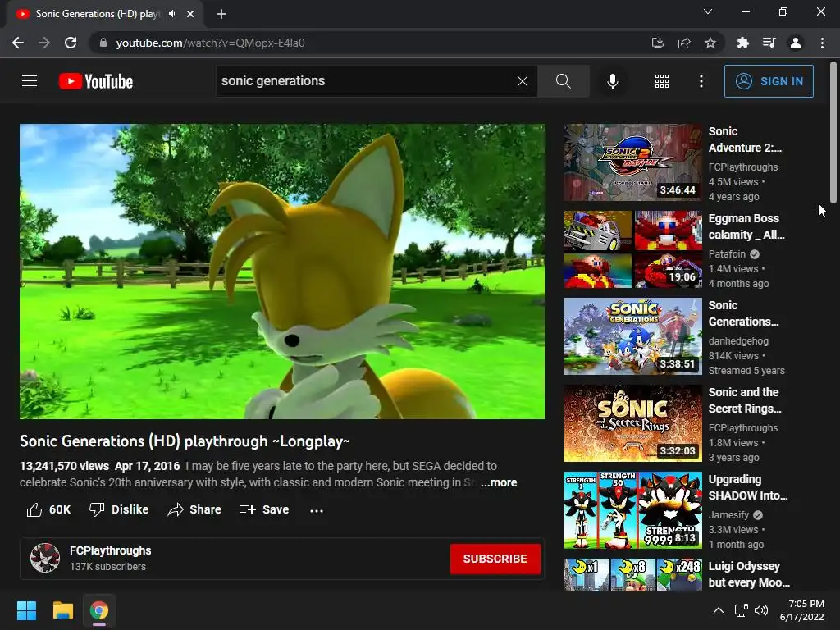Viewport: 840px width, 630px height.
Task: Click the address bar URL
Action: coord(211,43)
